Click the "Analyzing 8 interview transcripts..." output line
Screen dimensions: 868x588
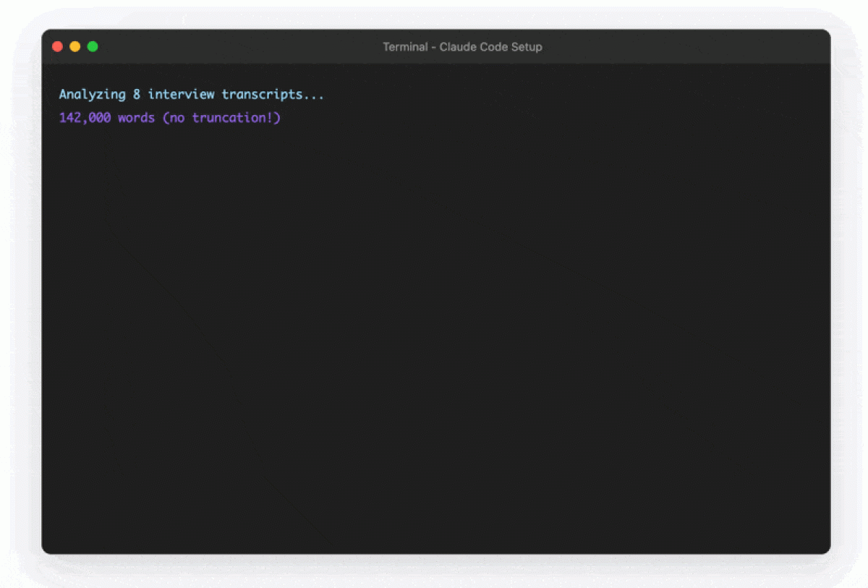click(192, 95)
